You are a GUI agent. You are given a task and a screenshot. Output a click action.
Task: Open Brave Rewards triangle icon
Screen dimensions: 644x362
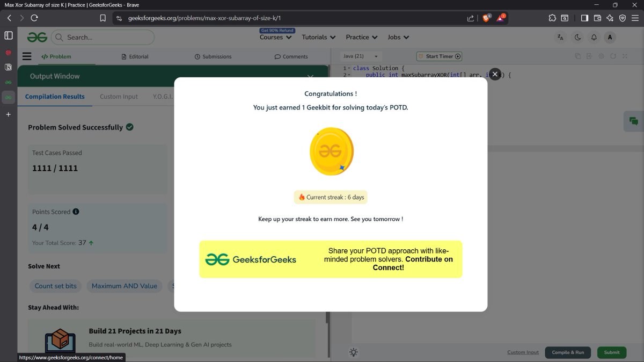[500, 18]
